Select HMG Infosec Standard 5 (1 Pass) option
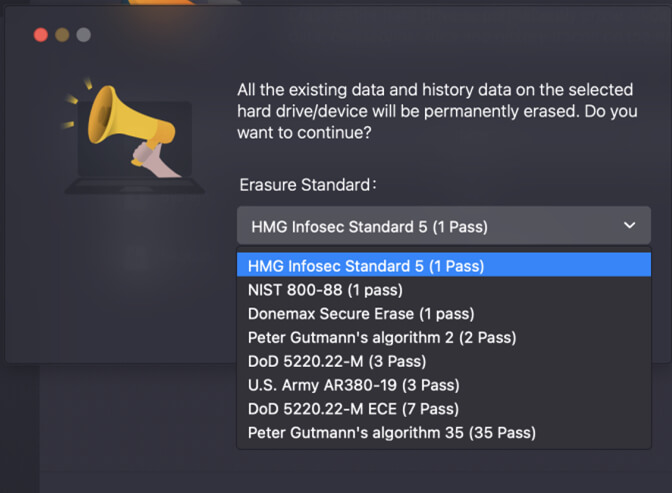This screenshot has height=493, width=672. (444, 265)
